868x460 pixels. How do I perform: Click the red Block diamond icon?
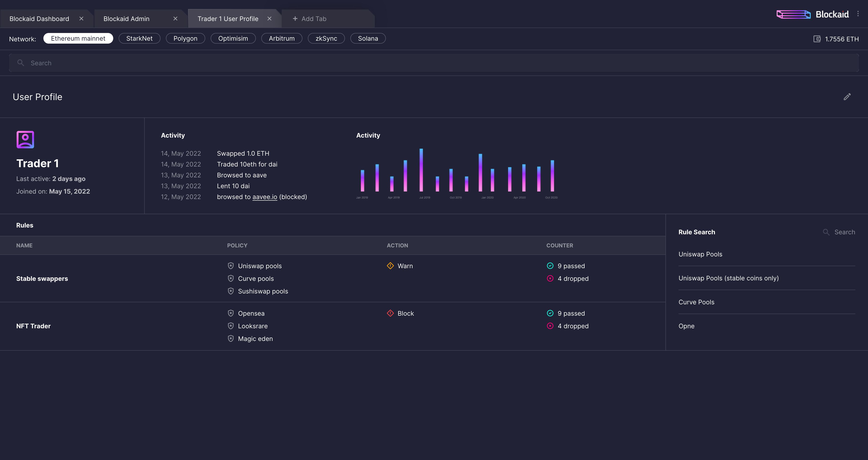pyautogui.click(x=390, y=313)
